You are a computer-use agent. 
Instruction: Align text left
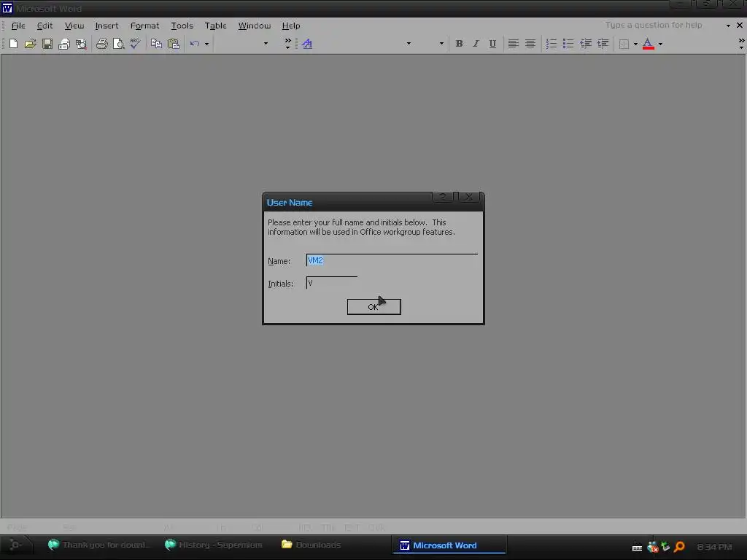point(513,44)
